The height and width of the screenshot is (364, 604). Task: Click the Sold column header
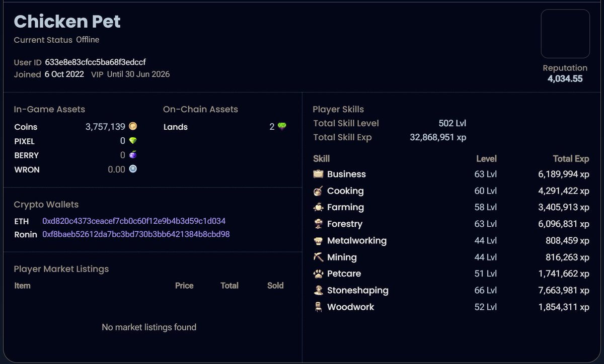pyautogui.click(x=275, y=285)
